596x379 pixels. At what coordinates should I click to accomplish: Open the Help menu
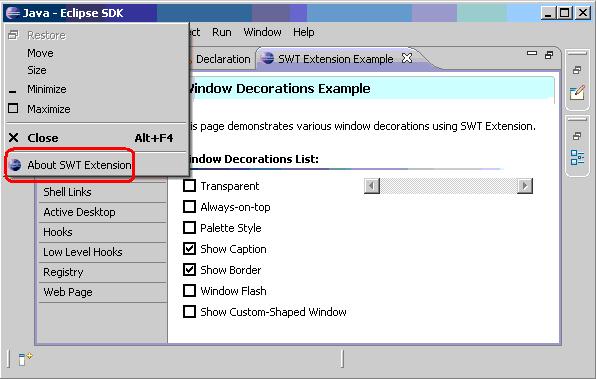[x=304, y=32]
